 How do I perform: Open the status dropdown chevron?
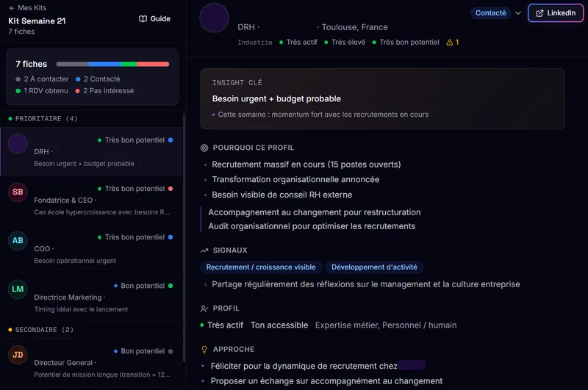[x=518, y=13]
